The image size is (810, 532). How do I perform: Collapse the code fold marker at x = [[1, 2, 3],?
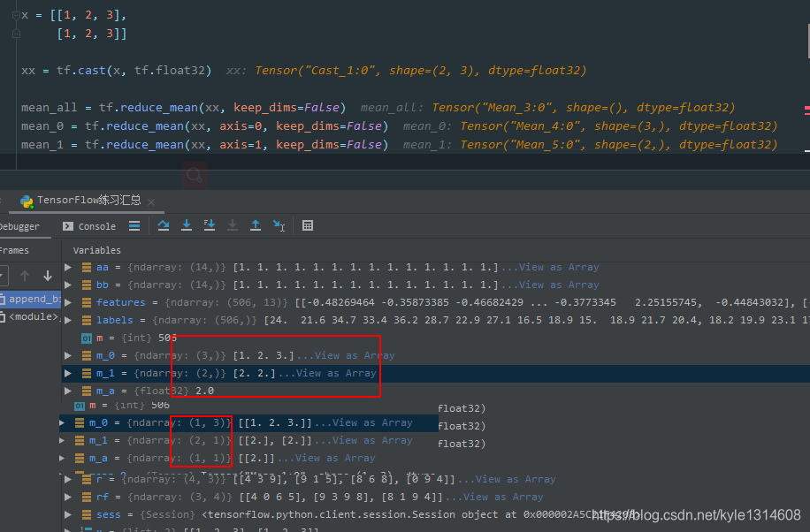tap(16, 16)
